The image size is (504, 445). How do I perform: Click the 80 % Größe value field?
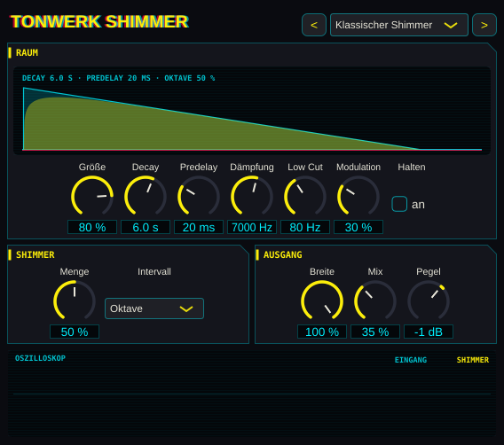(92, 227)
